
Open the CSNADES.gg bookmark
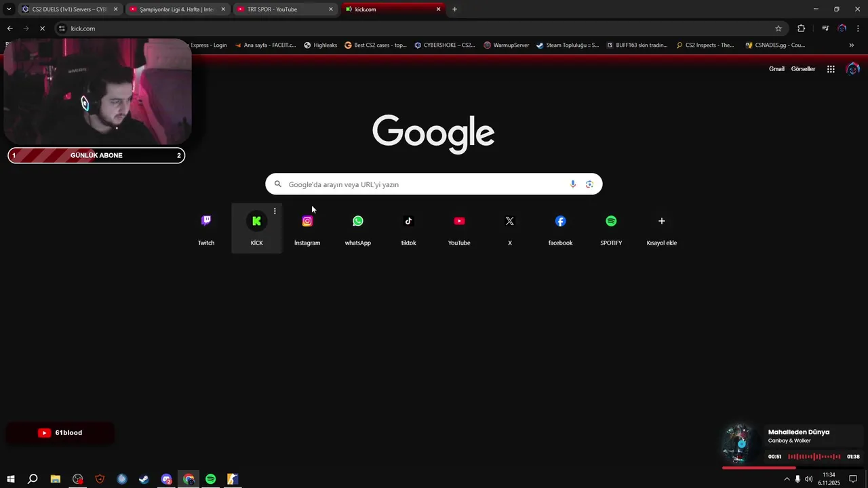[x=775, y=45]
